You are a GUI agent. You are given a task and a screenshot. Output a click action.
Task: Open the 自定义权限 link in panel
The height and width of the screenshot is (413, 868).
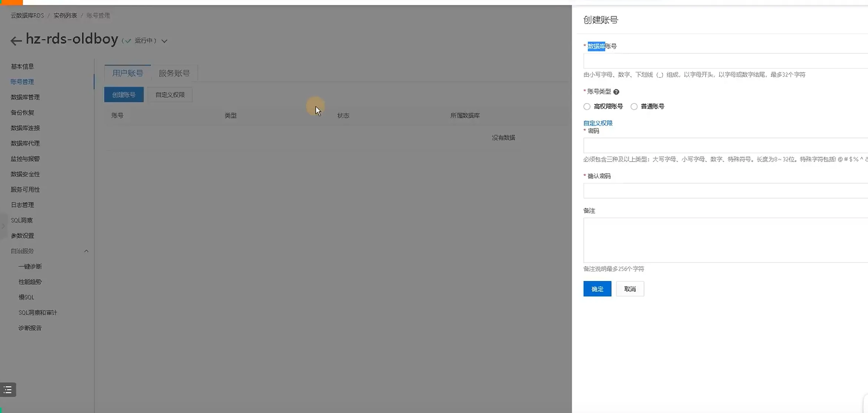pyautogui.click(x=598, y=123)
